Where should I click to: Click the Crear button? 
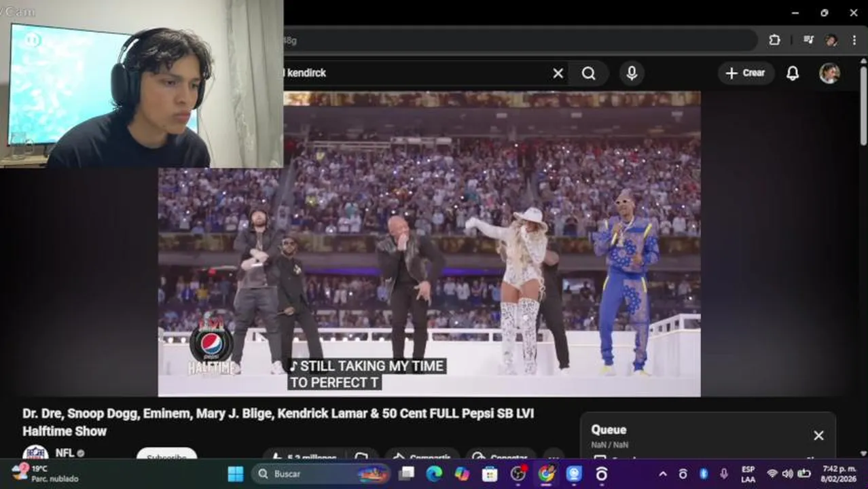coord(746,73)
